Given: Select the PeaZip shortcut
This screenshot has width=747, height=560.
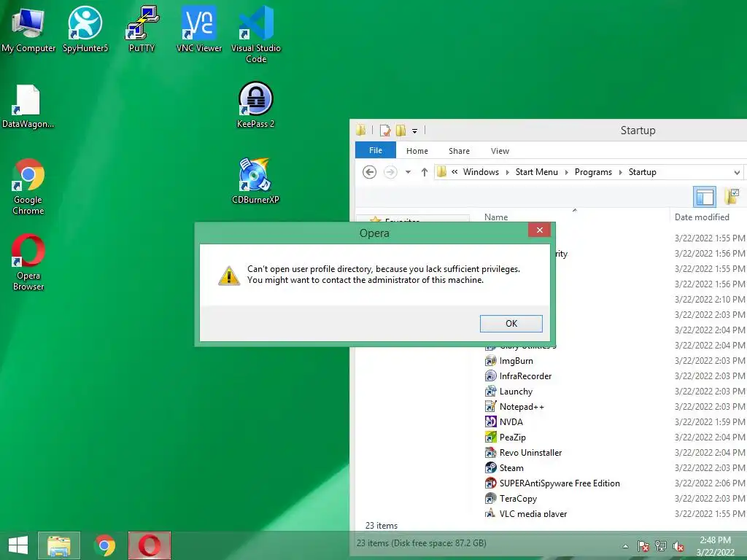Looking at the screenshot, I should (x=505, y=437).
